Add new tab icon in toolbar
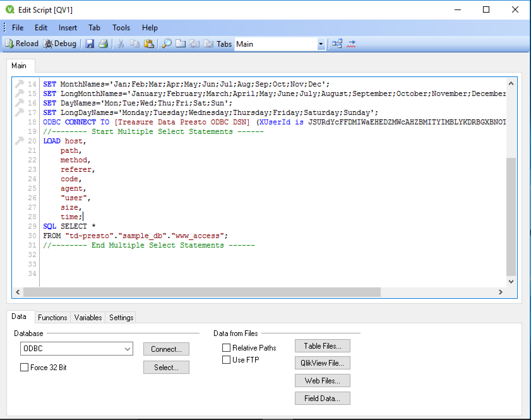The height and width of the screenshot is (420, 531). [181, 44]
